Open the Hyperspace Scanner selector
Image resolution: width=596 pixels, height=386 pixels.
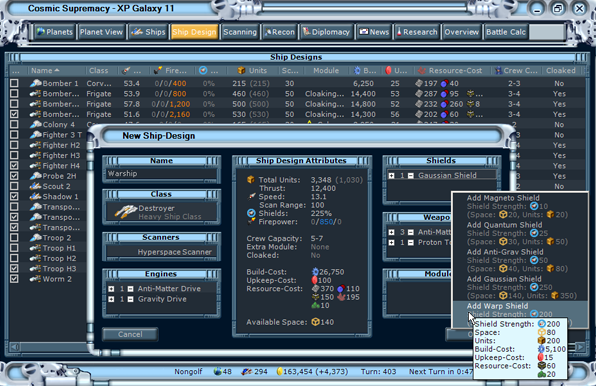pyautogui.click(x=162, y=252)
